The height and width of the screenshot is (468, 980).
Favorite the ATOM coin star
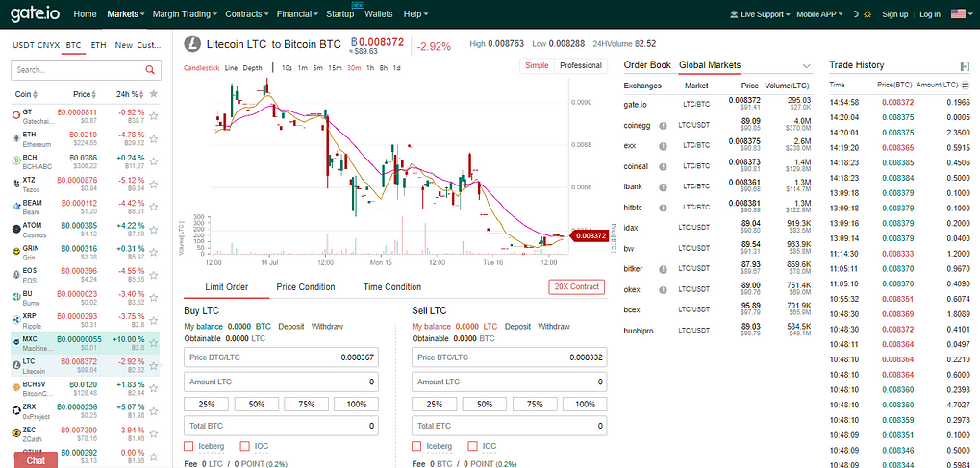click(x=154, y=229)
